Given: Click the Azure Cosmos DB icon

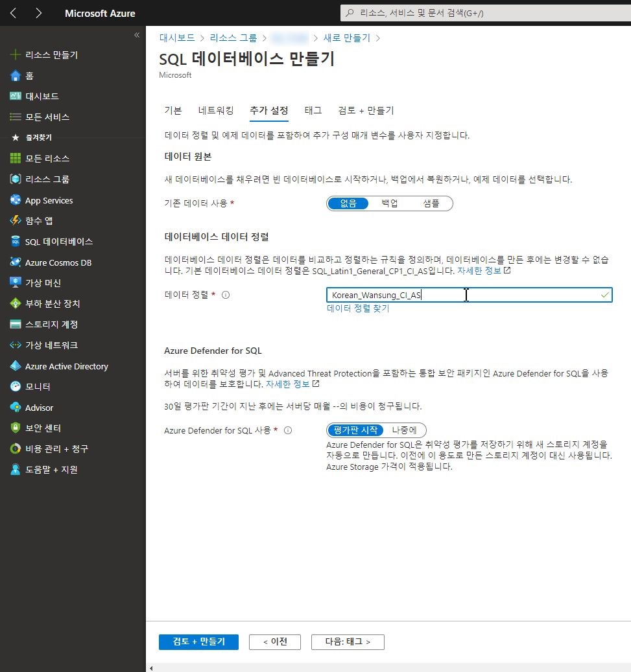Looking at the screenshot, I should (16, 262).
